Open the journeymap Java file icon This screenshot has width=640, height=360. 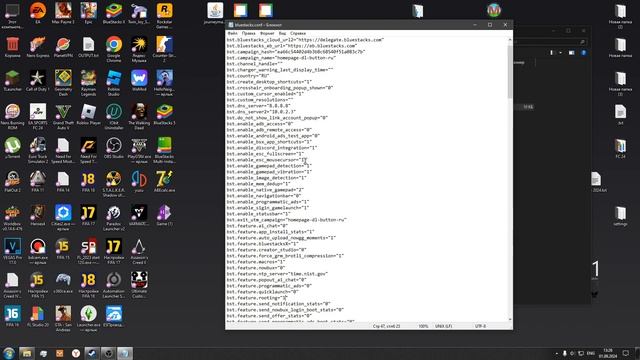[x=215, y=13]
